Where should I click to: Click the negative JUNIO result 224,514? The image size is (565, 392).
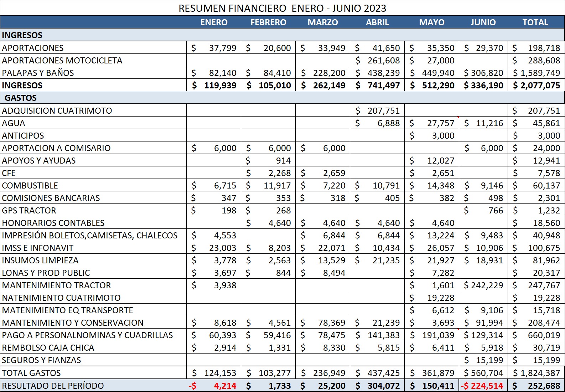coord(487,386)
